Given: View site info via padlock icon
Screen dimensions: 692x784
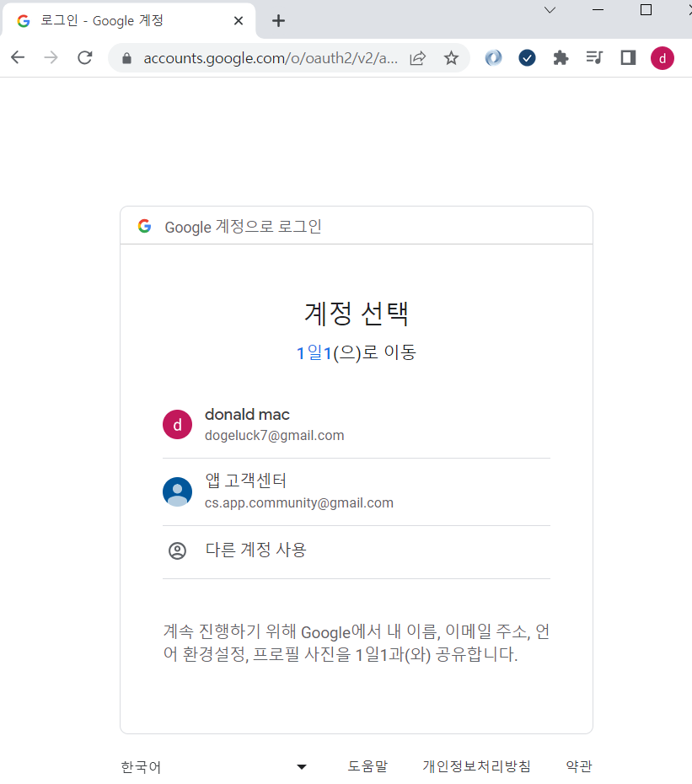Looking at the screenshot, I should point(126,58).
